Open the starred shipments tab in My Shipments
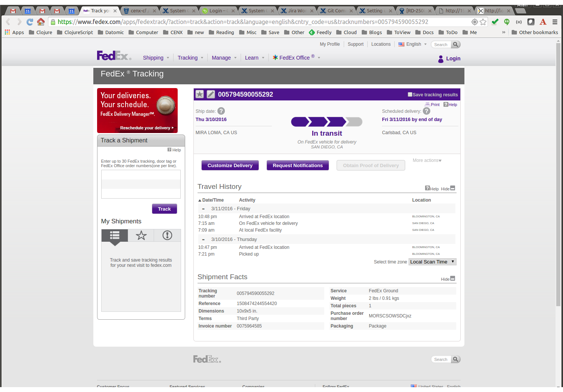Image resolution: width=563 pixels, height=392 pixels. (x=141, y=235)
